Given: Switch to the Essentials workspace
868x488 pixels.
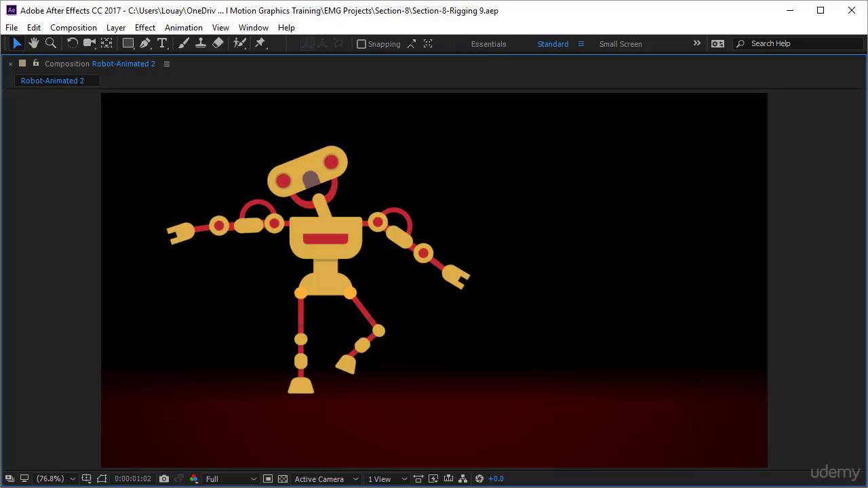Looking at the screenshot, I should [488, 44].
